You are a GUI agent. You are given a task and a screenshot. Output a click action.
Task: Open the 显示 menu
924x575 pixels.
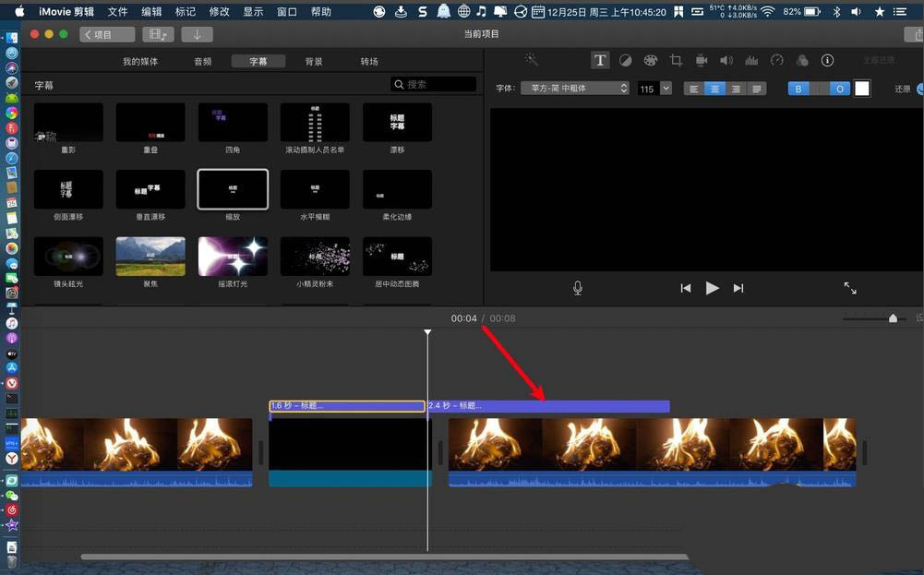tap(254, 11)
